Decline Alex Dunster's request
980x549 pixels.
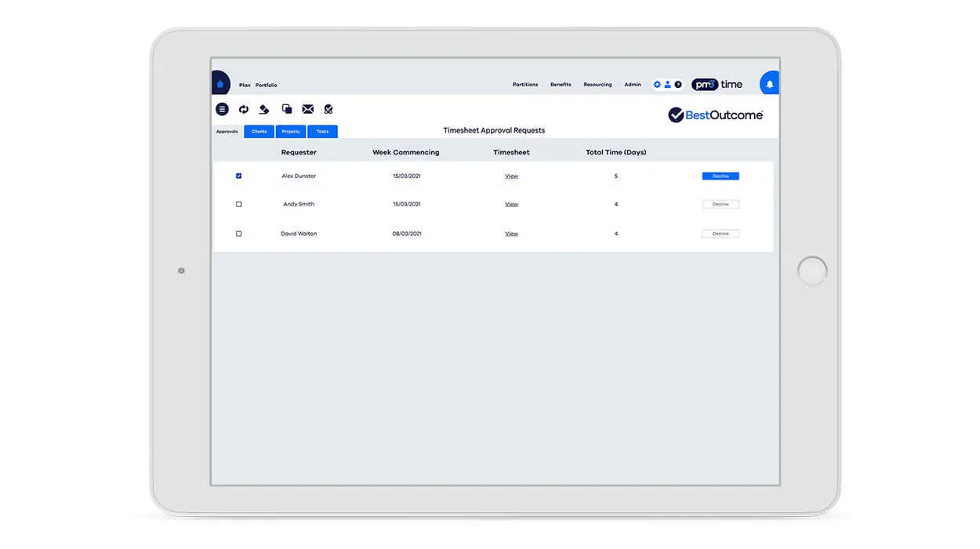tap(720, 176)
